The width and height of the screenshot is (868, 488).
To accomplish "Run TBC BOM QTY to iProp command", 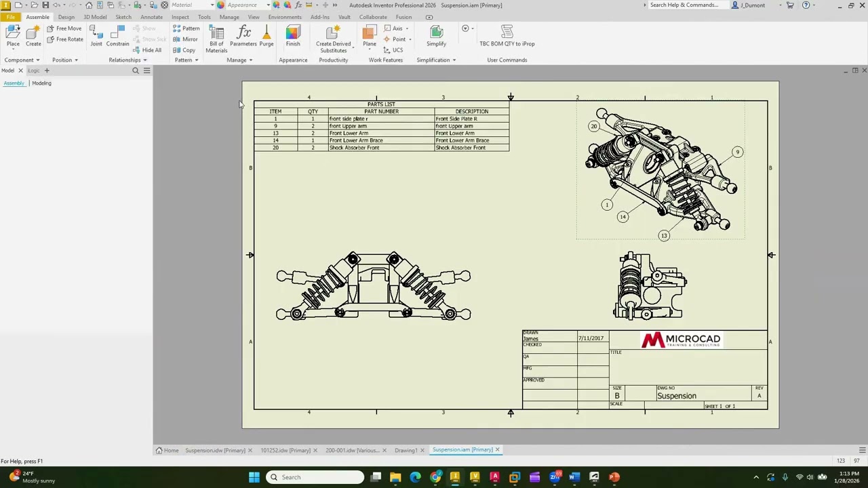I will 507,36.
